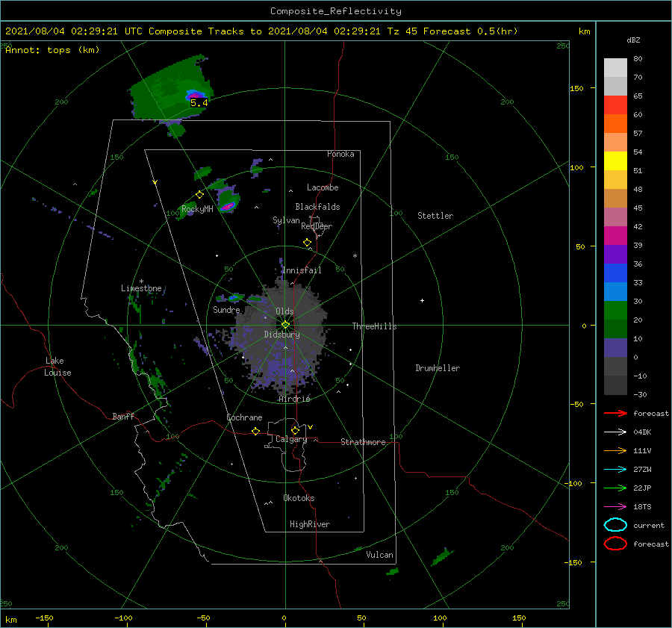The height and width of the screenshot is (628, 672).
Task: Click the yellow diamond marker near RockyMH
Action: (199, 195)
